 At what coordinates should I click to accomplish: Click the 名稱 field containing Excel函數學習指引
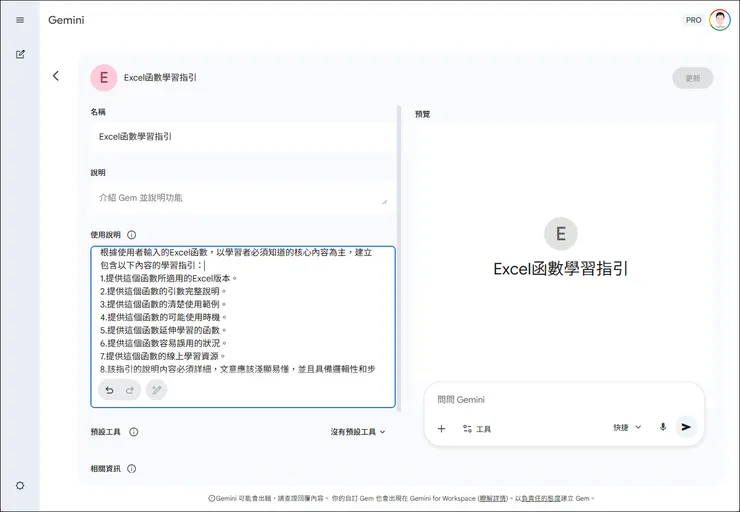243,136
